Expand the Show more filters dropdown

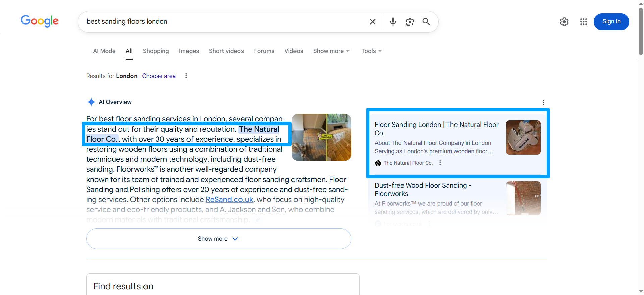(x=331, y=51)
